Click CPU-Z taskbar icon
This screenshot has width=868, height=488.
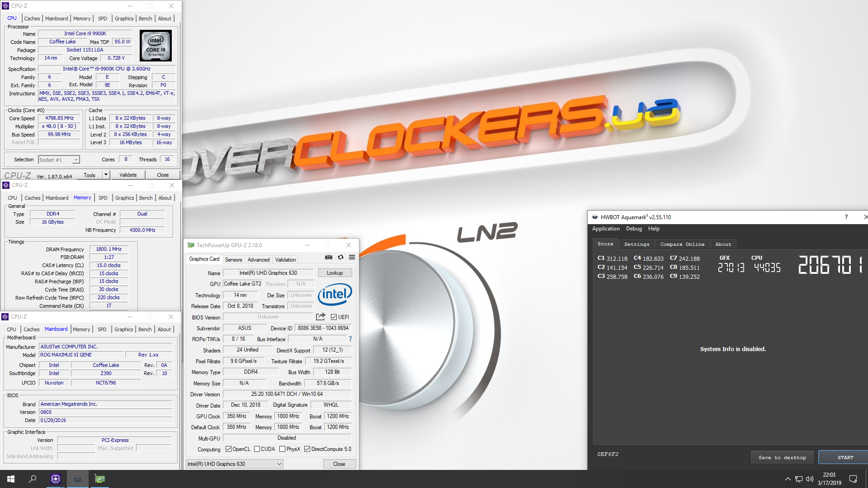coord(56,479)
